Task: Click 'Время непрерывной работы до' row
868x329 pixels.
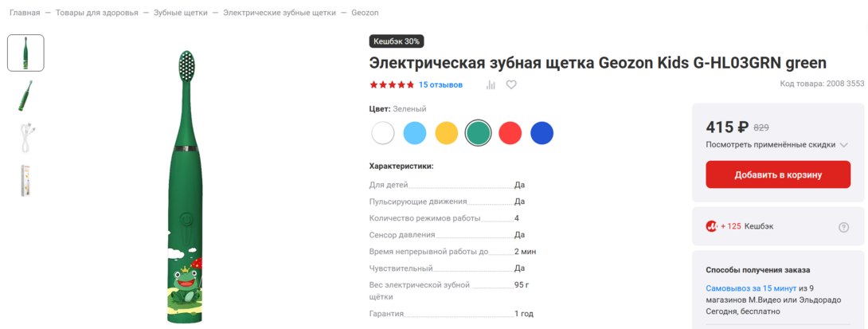Action: [453, 252]
